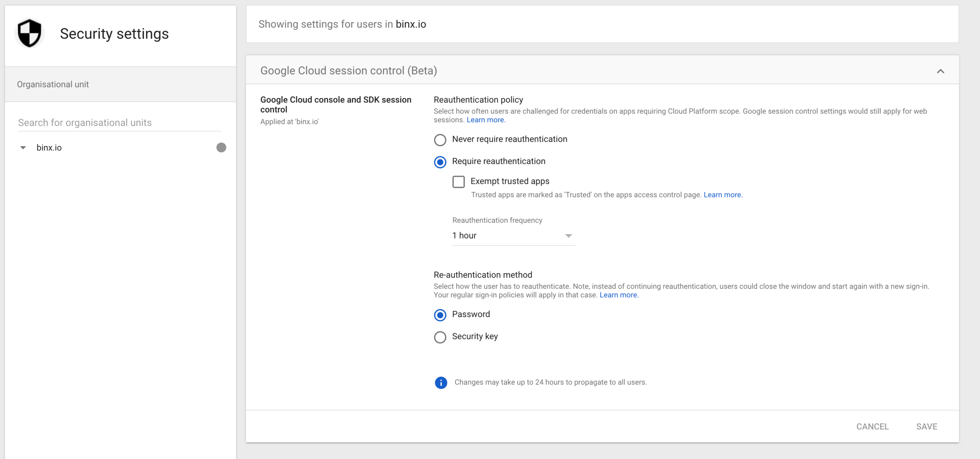
Task: Click the Changes may take up to 24 hours notice
Action: click(550, 382)
